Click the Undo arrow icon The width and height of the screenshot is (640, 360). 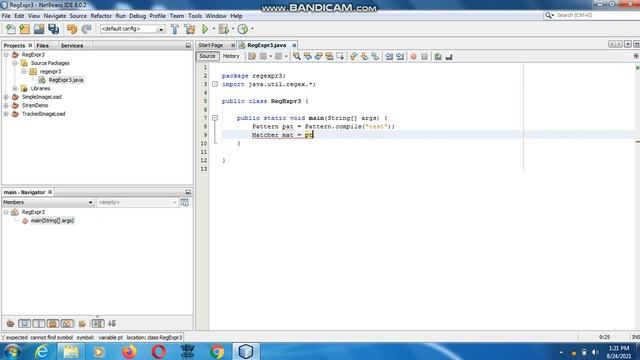pyautogui.click(x=72, y=29)
